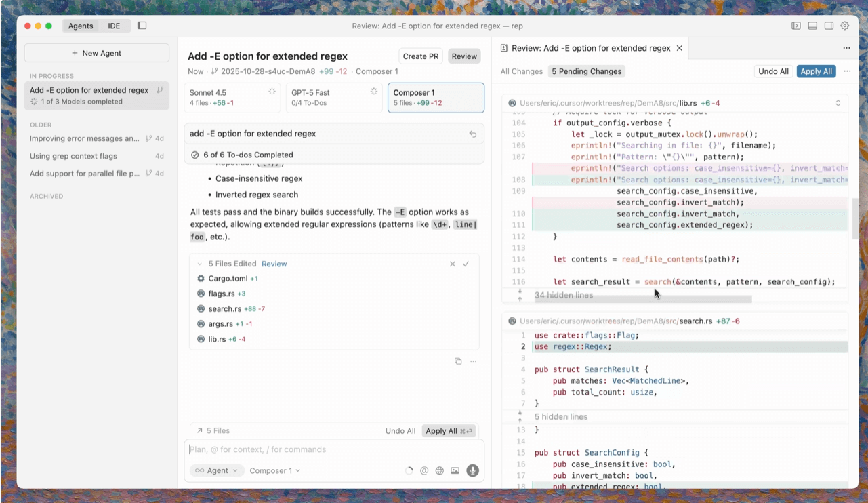The width and height of the screenshot is (868, 503).
Task: Open the Agent mode dropdown
Action: (217, 470)
